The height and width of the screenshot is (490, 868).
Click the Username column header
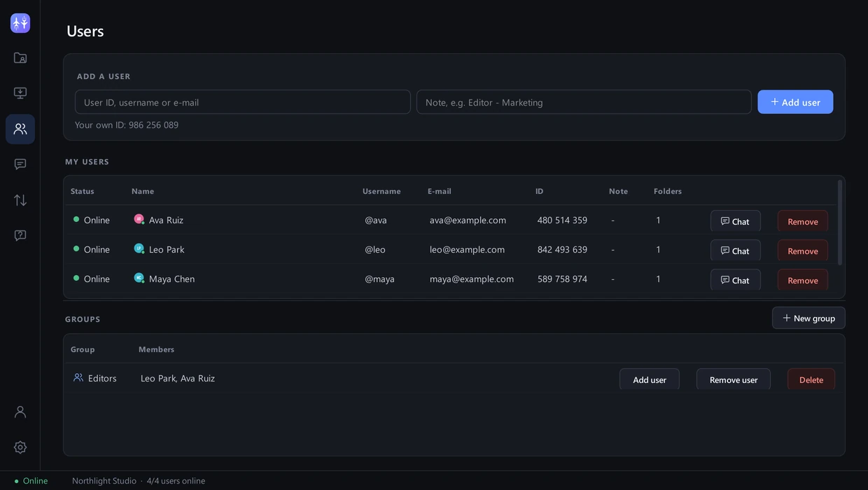[381, 191]
